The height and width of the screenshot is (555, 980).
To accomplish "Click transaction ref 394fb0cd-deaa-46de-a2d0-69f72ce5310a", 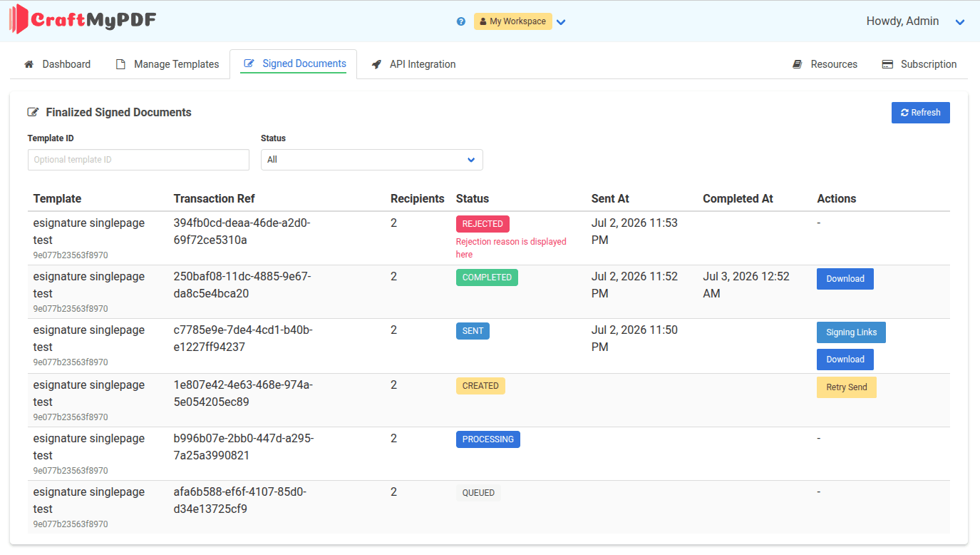I will tap(242, 231).
